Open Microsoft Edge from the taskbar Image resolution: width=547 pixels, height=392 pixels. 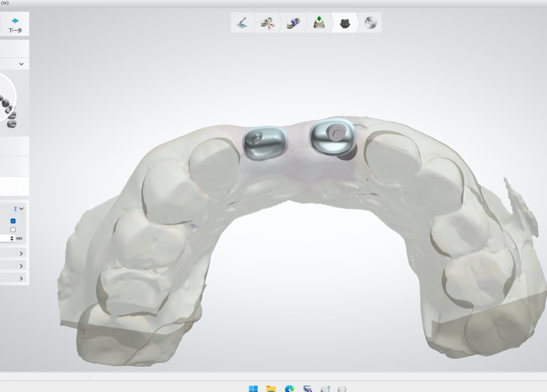click(289, 389)
